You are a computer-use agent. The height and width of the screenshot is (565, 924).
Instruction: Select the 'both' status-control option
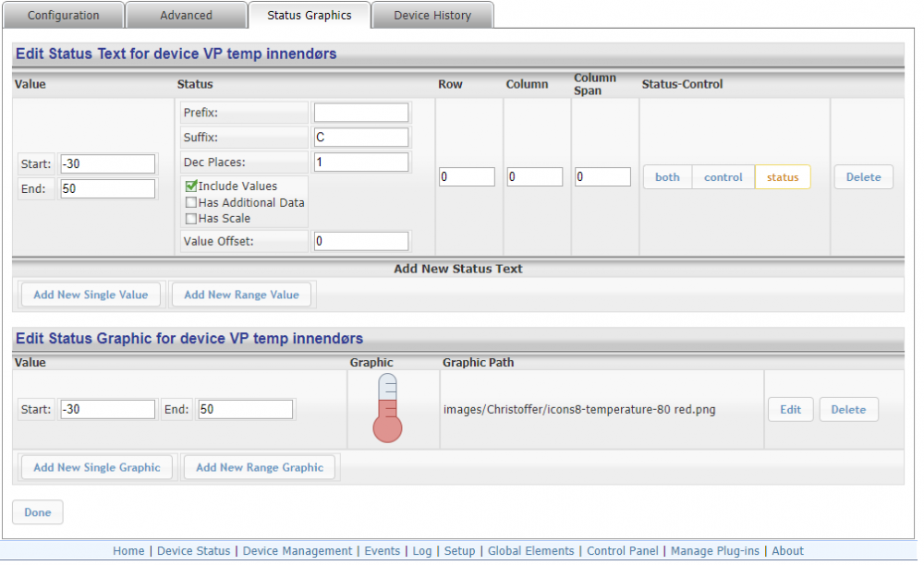667,177
